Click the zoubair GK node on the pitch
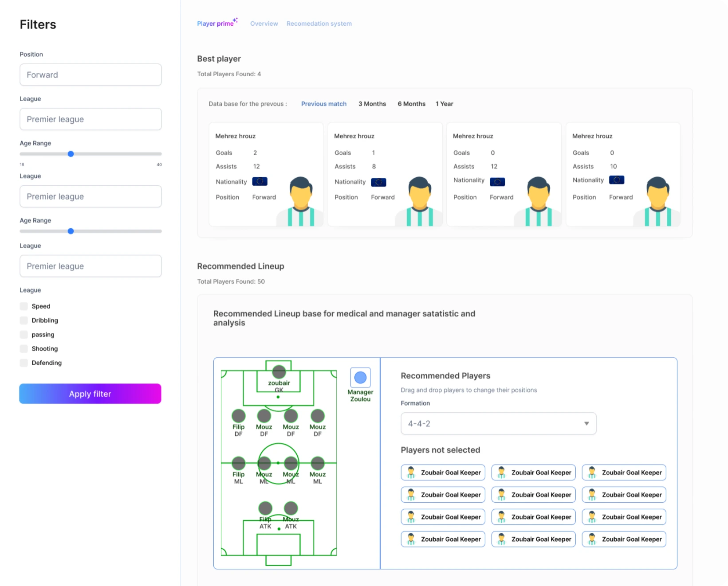This screenshot has height=586, width=728. 279,371
